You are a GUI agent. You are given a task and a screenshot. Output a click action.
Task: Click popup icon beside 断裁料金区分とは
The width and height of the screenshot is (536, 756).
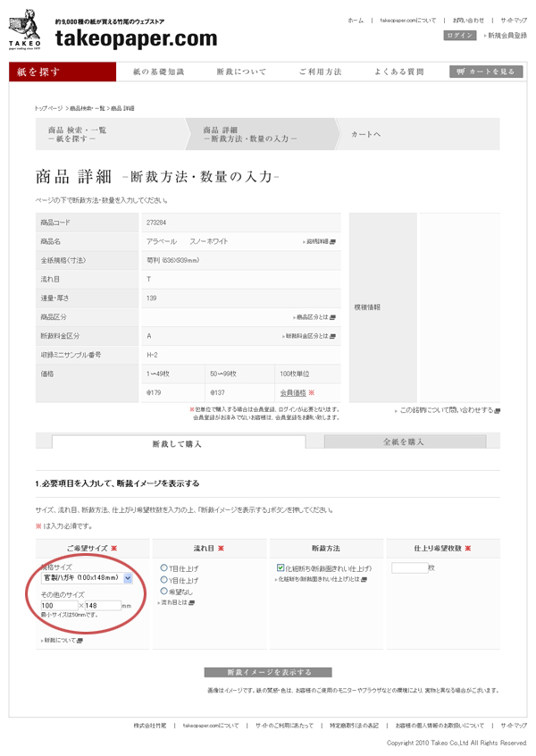[x=333, y=336]
